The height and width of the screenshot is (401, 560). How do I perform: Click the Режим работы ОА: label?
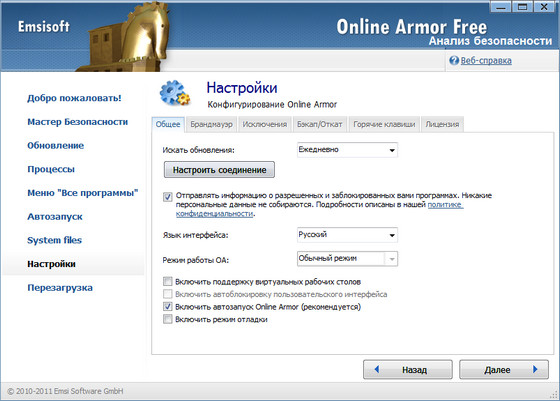(196, 260)
